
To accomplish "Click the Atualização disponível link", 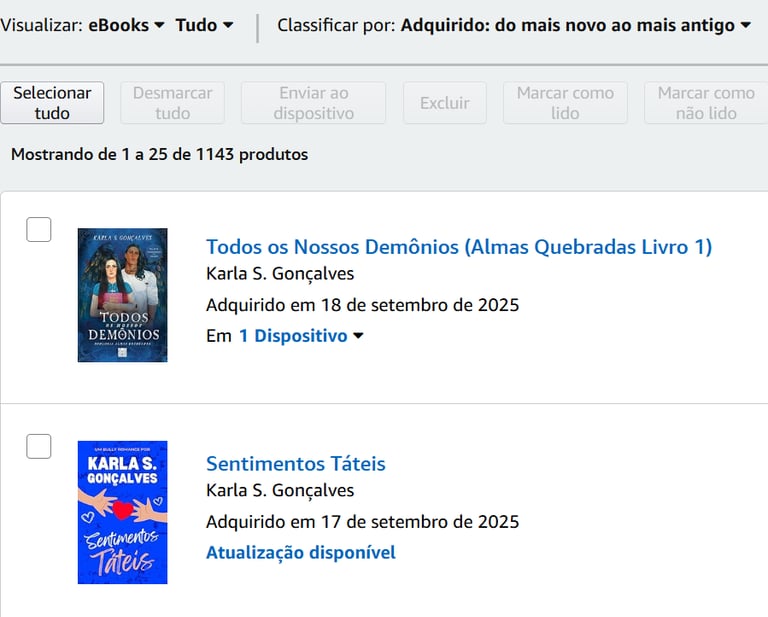I will point(301,552).
